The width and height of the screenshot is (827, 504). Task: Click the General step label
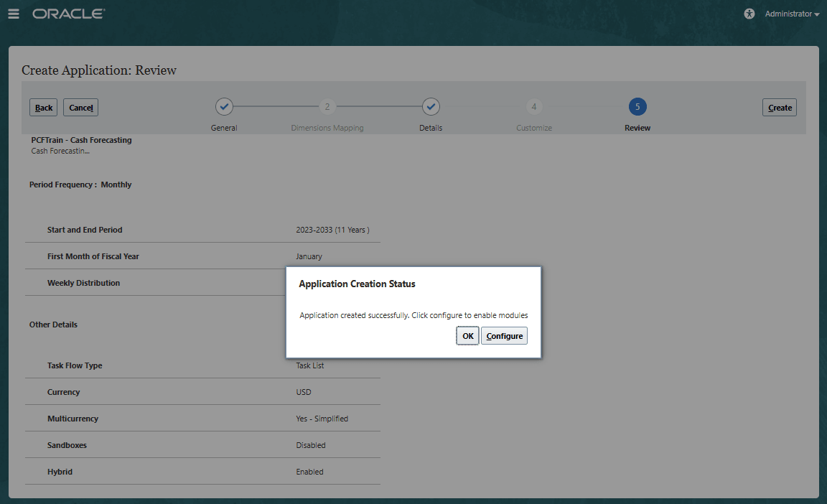click(x=224, y=128)
